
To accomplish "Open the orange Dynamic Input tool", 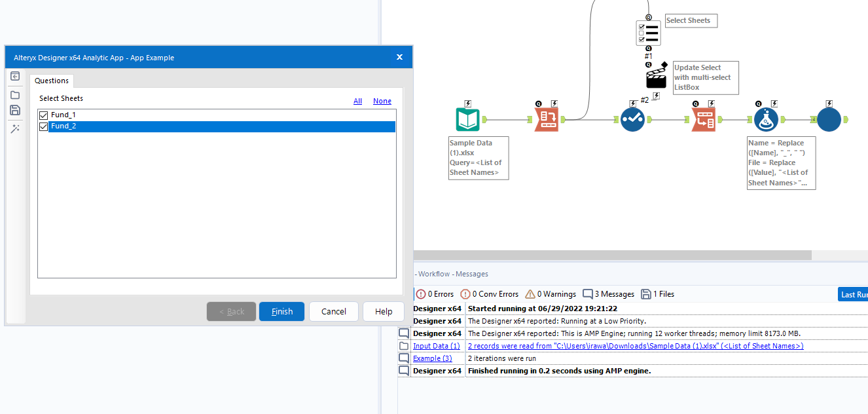I will [x=547, y=119].
